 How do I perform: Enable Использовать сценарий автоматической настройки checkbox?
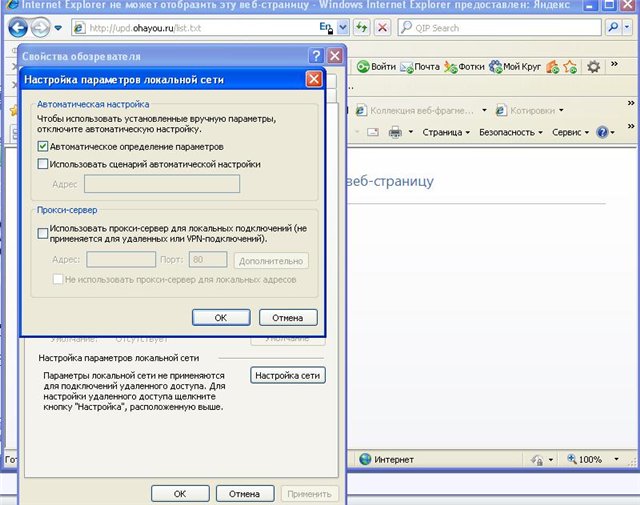[x=43, y=164]
